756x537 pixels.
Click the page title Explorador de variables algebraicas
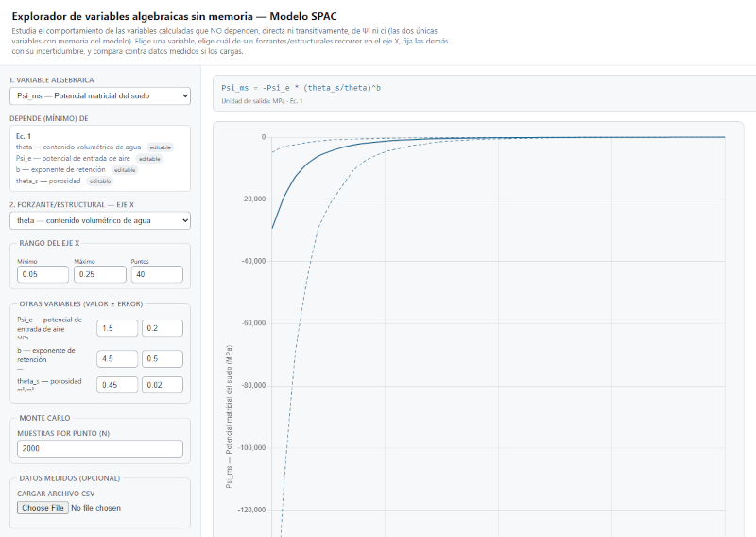pos(174,16)
